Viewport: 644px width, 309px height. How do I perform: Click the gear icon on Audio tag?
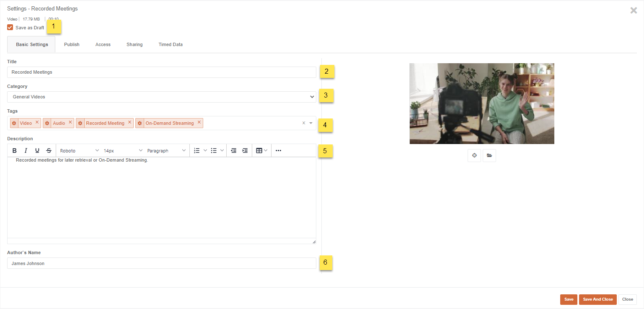[47, 123]
